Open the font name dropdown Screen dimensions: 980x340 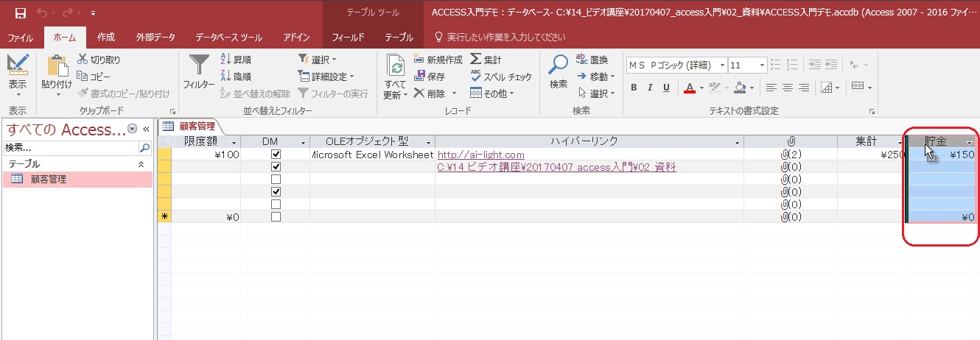[x=722, y=65]
